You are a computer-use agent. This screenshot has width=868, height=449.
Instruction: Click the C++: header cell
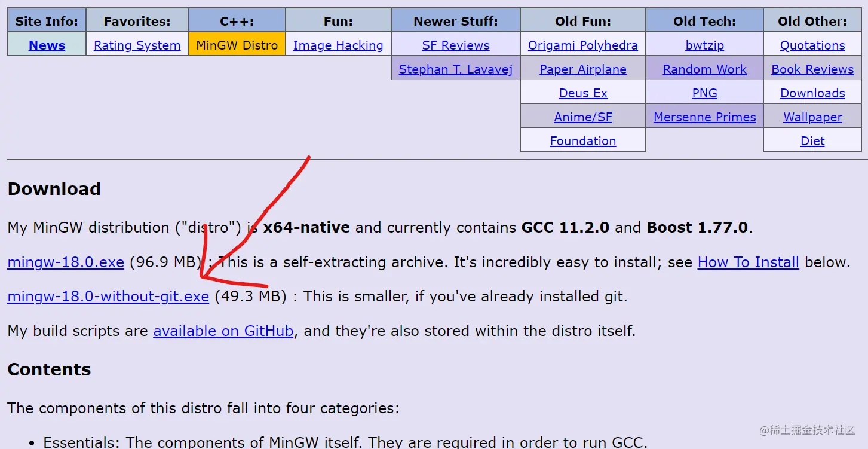pyautogui.click(x=237, y=21)
